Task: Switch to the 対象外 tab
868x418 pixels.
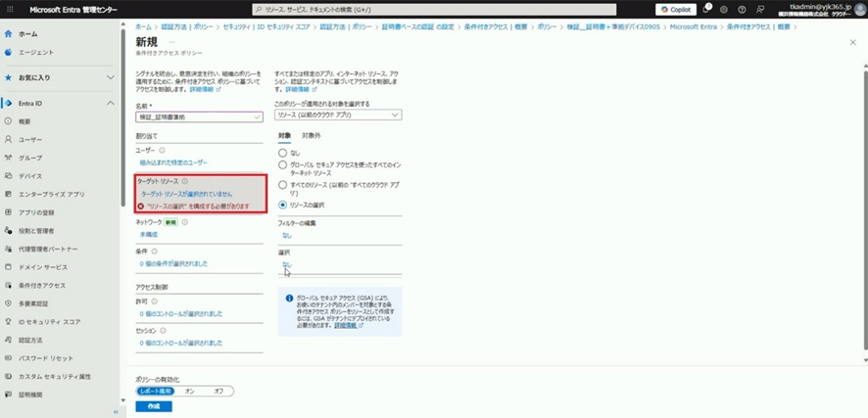Action: [x=311, y=135]
